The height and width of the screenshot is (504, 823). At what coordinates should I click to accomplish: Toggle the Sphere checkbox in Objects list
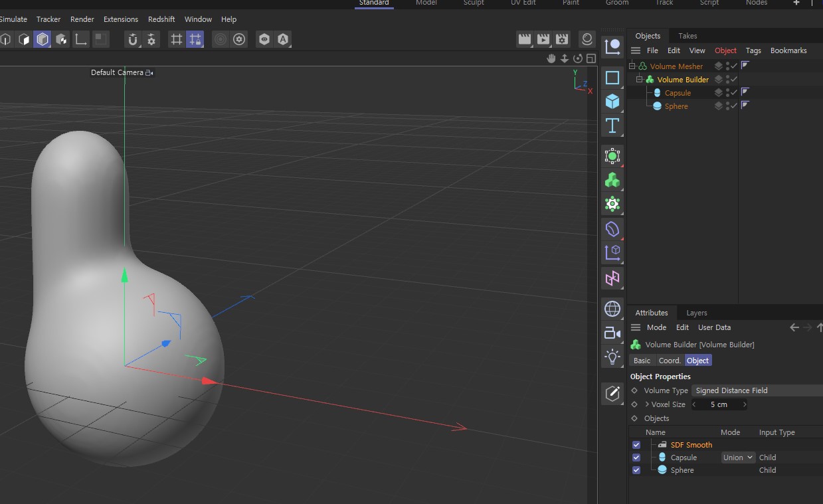(x=636, y=470)
